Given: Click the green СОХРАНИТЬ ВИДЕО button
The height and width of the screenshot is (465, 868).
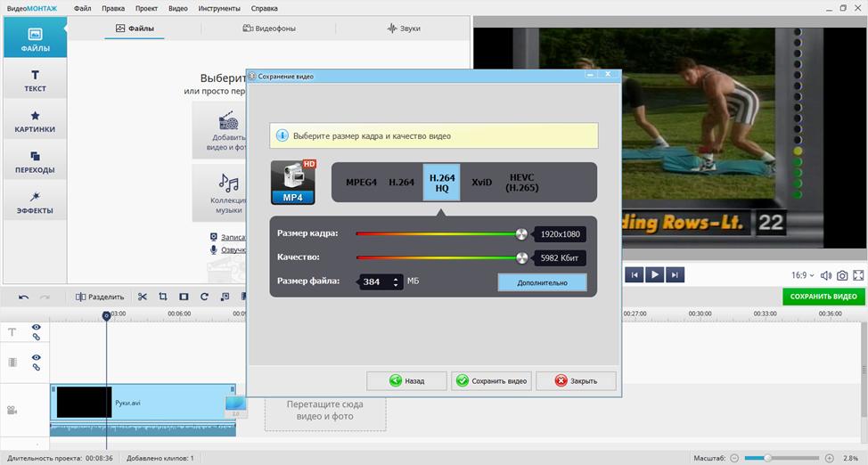Looking at the screenshot, I should click(x=823, y=297).
